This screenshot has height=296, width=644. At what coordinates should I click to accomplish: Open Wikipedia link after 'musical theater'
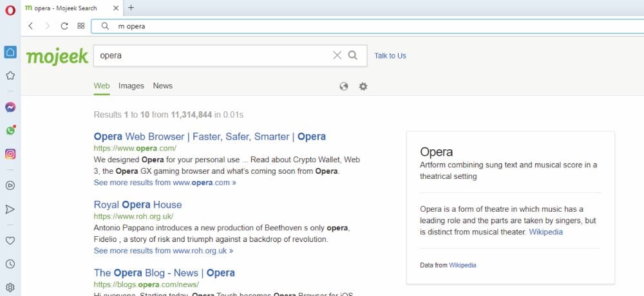546,232
